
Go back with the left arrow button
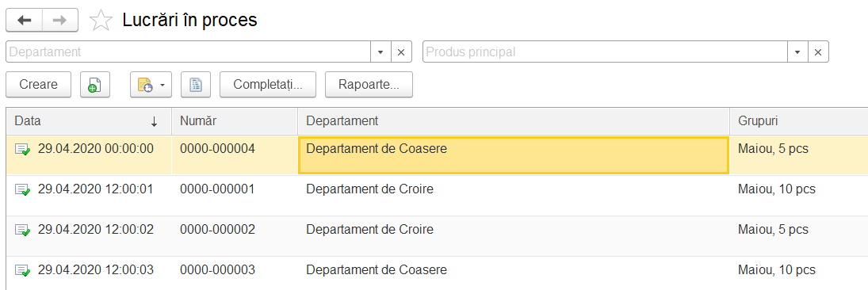tap(24, 21)
